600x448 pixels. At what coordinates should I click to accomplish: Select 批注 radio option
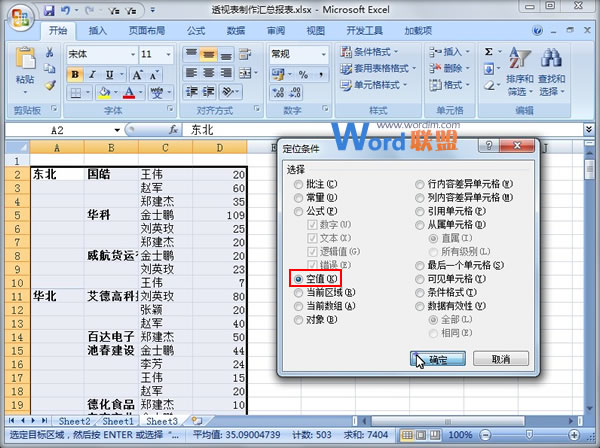coord(298,184)
